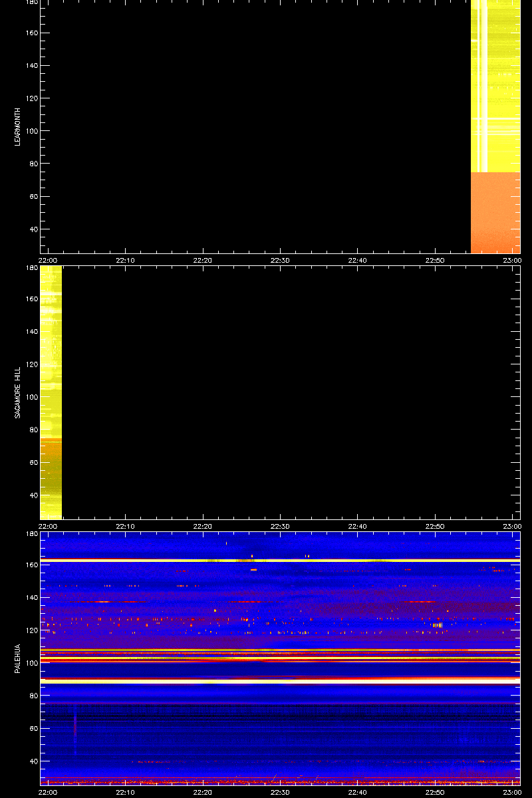532x798 pixels.
Task: Click the 22:20 label under Sagamore Hill panel
Action: point(203,527)
